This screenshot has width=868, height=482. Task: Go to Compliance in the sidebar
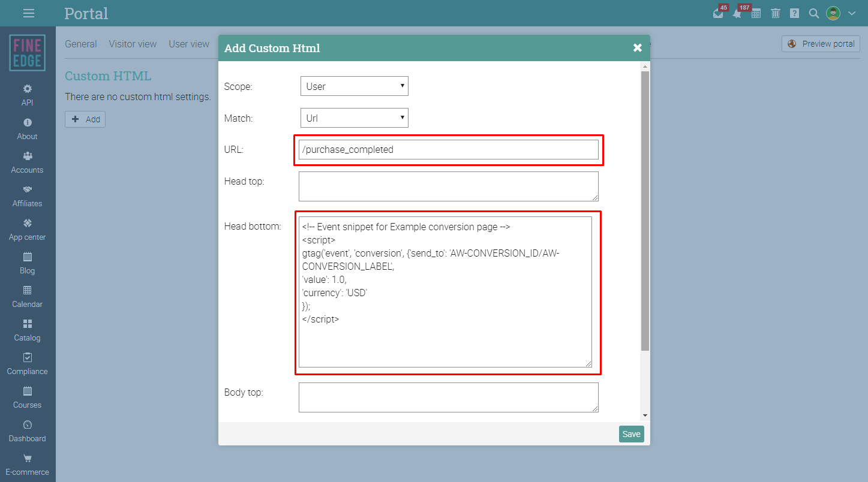(28, 364)
